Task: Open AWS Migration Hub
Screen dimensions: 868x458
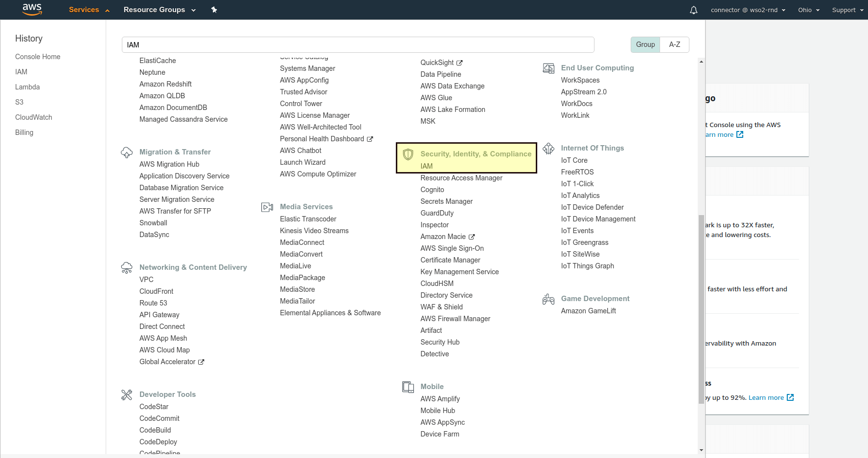Action: (169, 164)
